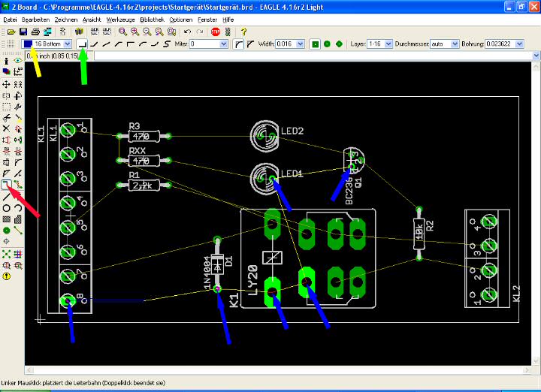Screen dimensions: 541x392
Task: Select the Circle draw tool
Action: [6, 208]
